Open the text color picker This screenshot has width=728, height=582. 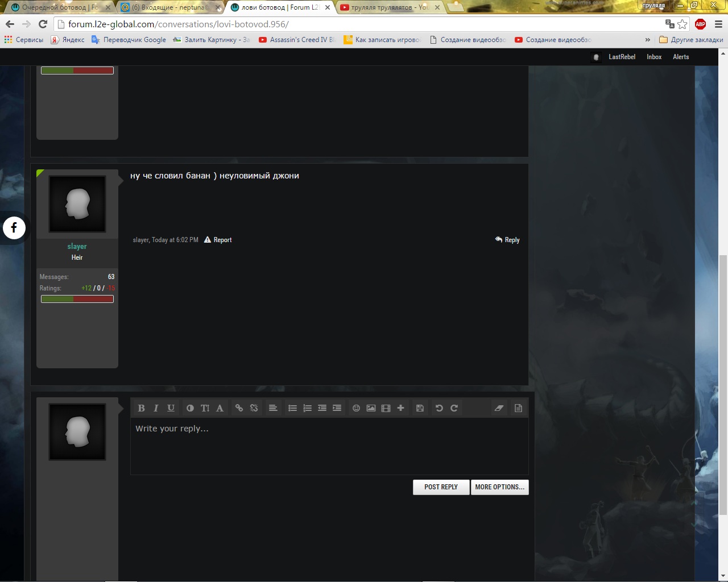pos(190,408)
